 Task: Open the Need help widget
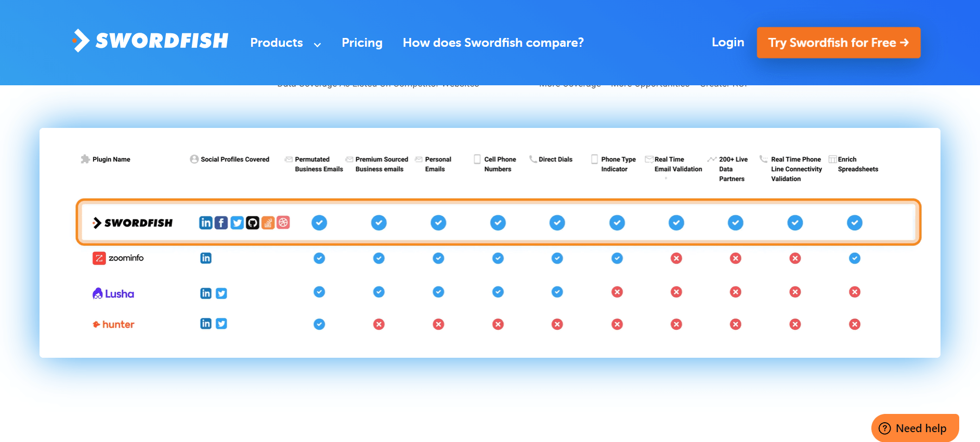(915, 427)
